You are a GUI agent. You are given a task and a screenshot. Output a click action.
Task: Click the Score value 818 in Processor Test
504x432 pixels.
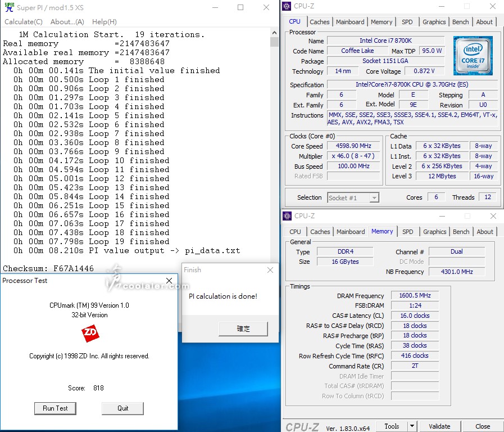pyautogui.click(x=98, y=388)
